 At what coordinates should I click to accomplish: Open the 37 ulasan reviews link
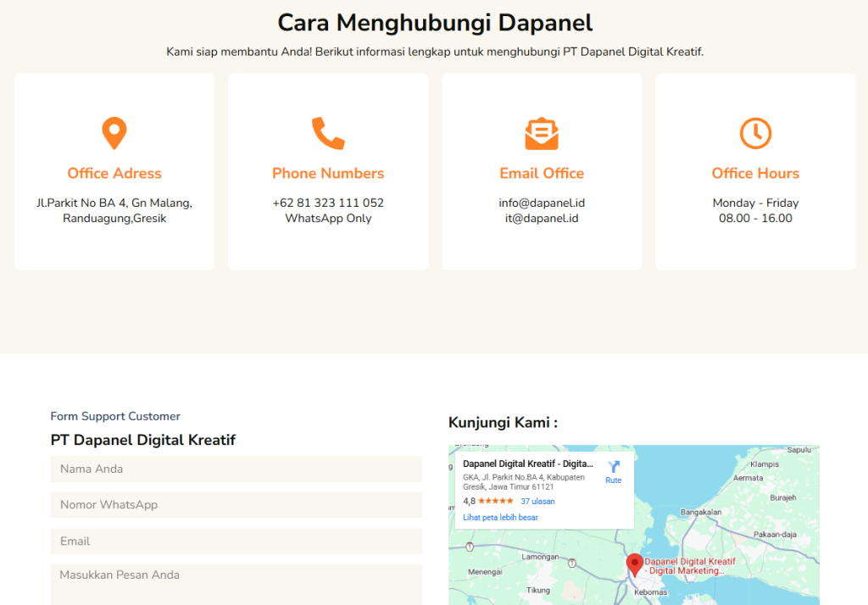coord(537,501)
